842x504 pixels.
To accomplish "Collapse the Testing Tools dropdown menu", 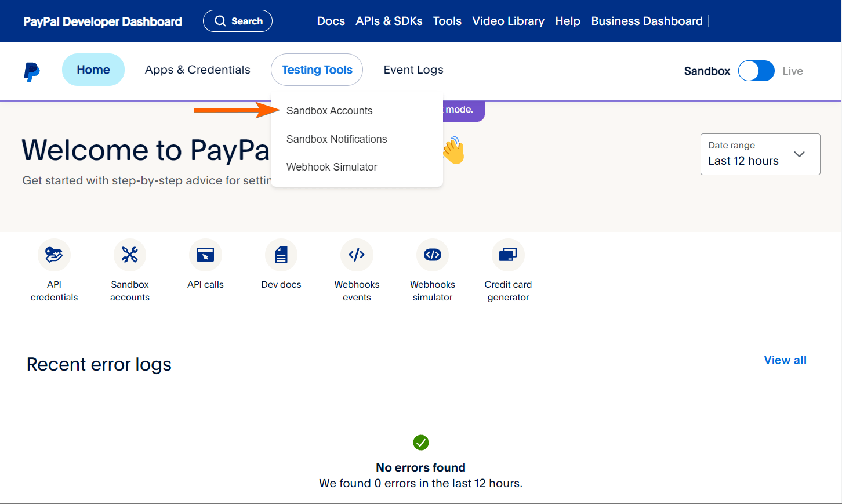I will pyautogui.click(x=317, y=70).
